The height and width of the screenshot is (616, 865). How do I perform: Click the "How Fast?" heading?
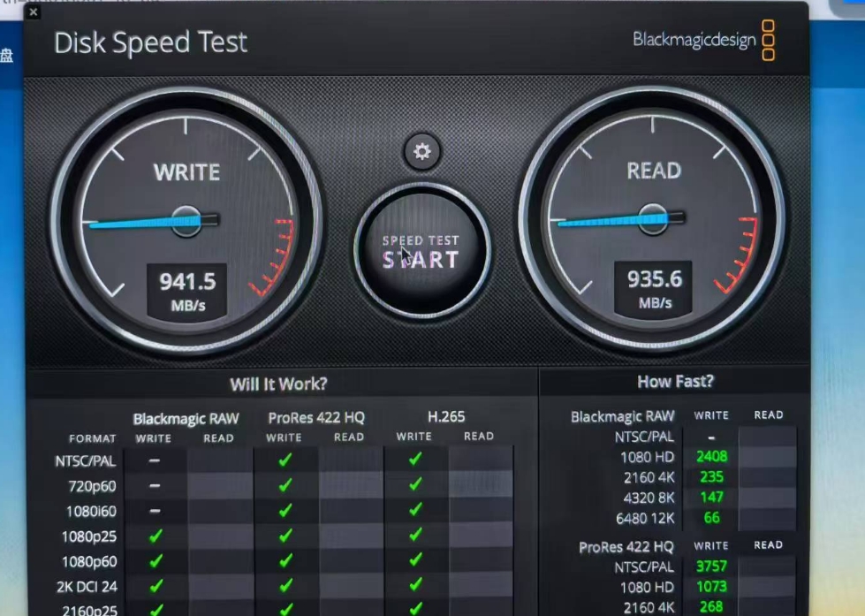[x=675, y=382]
